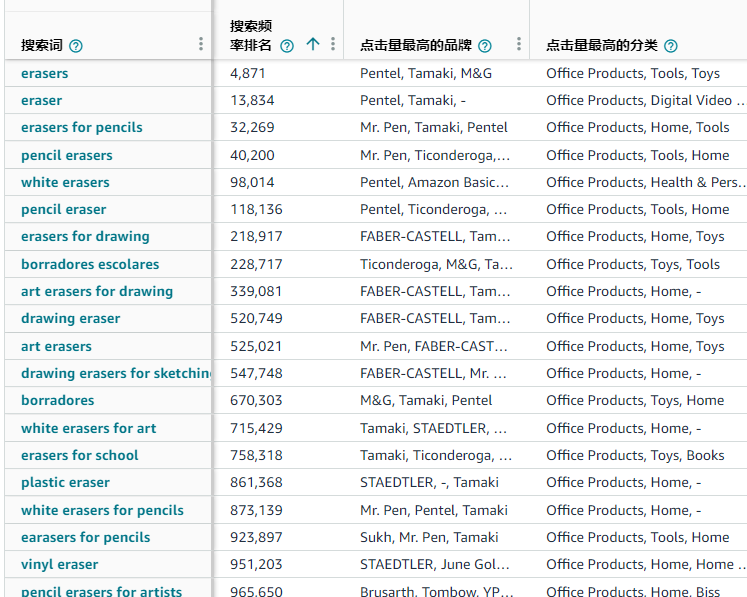This screenshot has height=597, width=747.
Task: Click category cell 'Office Products, Tools, Toys'
Action: tap(633, 73)
